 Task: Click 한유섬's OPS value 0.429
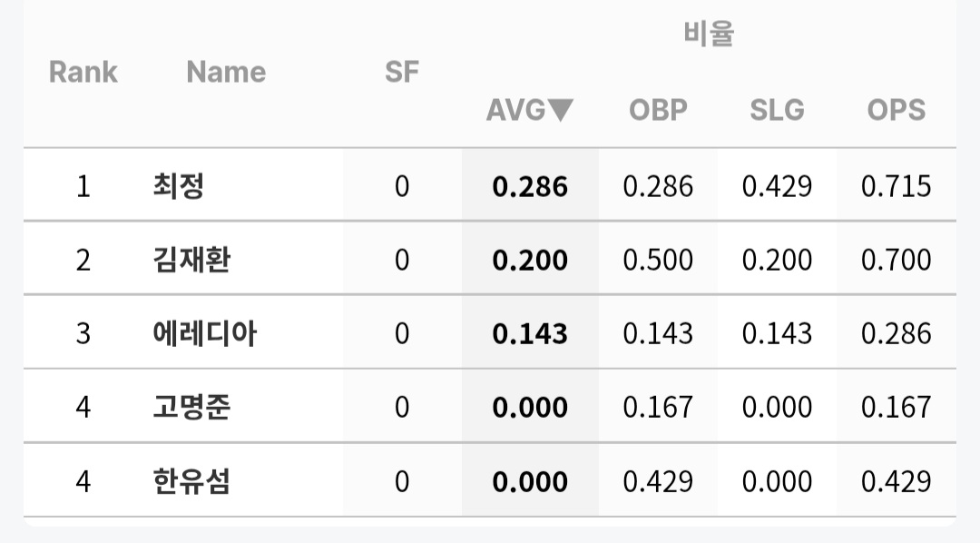click(x=896, y=481)
